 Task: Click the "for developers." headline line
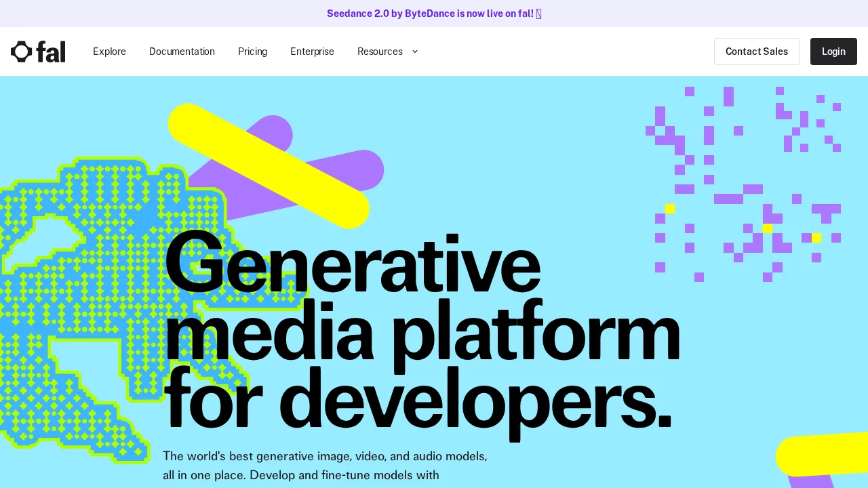(x=417, y=400)
